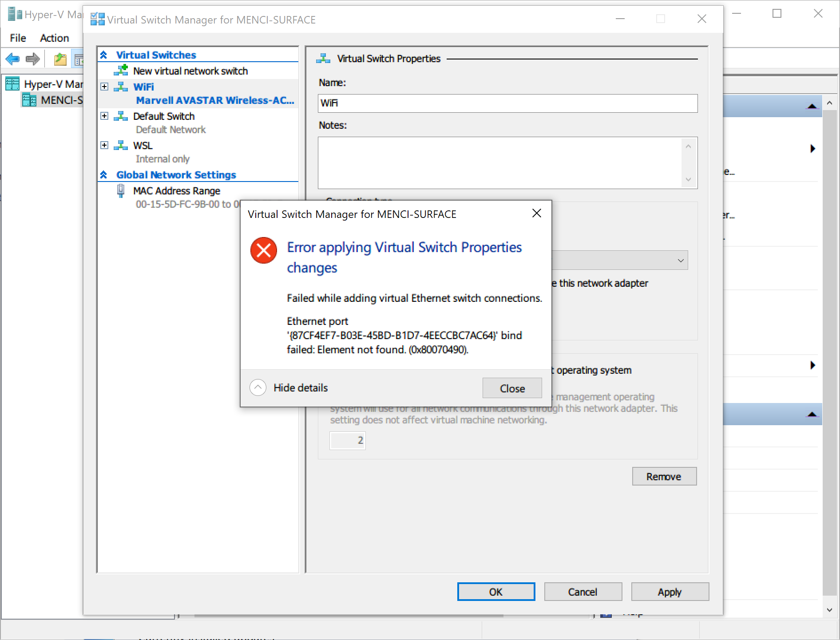This screenshot has width=840, height=640.
Task: Select MAC Address Range setting
Action: pos(177,191)
